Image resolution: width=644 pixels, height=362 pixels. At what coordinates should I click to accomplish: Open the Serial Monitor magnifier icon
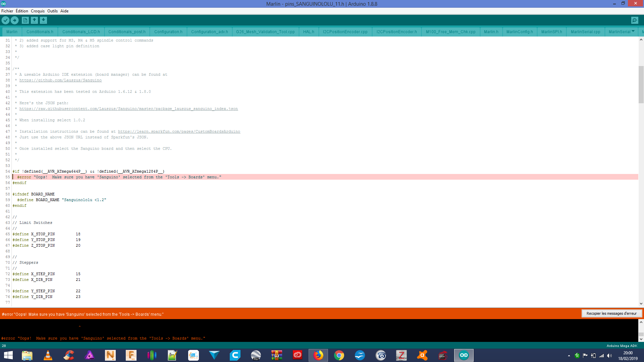(635, 20)
